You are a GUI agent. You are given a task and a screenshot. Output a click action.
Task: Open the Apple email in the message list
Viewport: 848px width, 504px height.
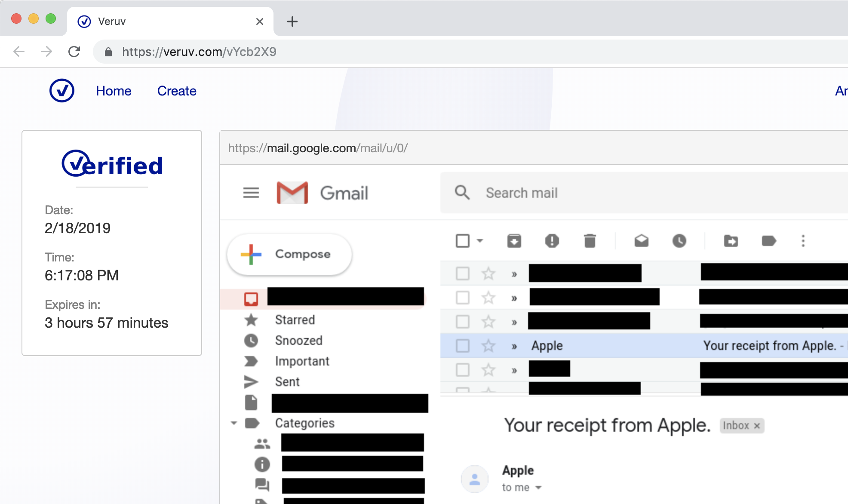(x=644, y=346)
